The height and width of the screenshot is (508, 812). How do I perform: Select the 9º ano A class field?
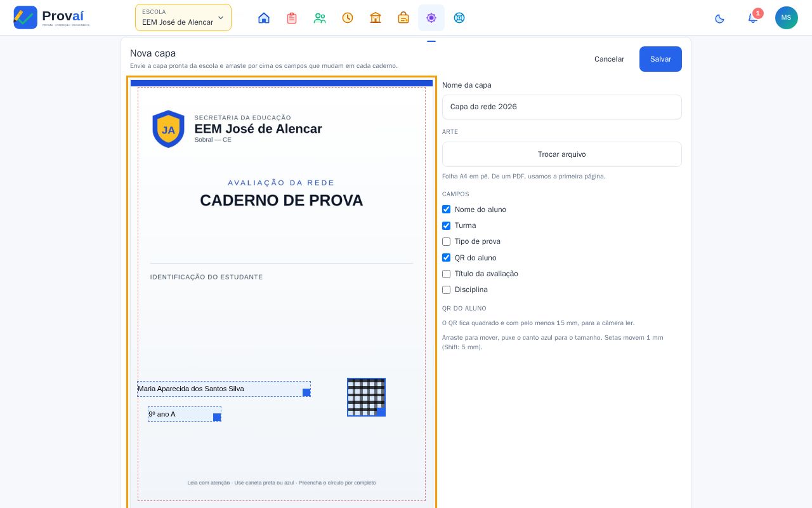(185, 414)
